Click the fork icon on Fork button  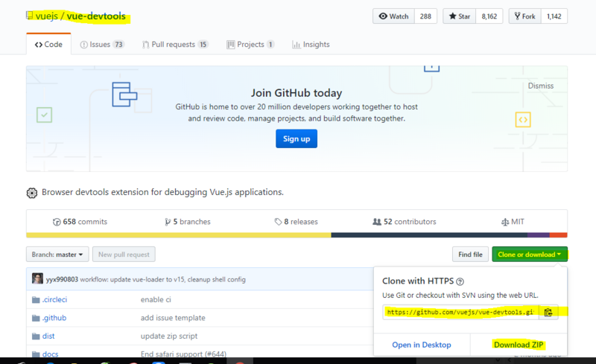coord(517,16)
